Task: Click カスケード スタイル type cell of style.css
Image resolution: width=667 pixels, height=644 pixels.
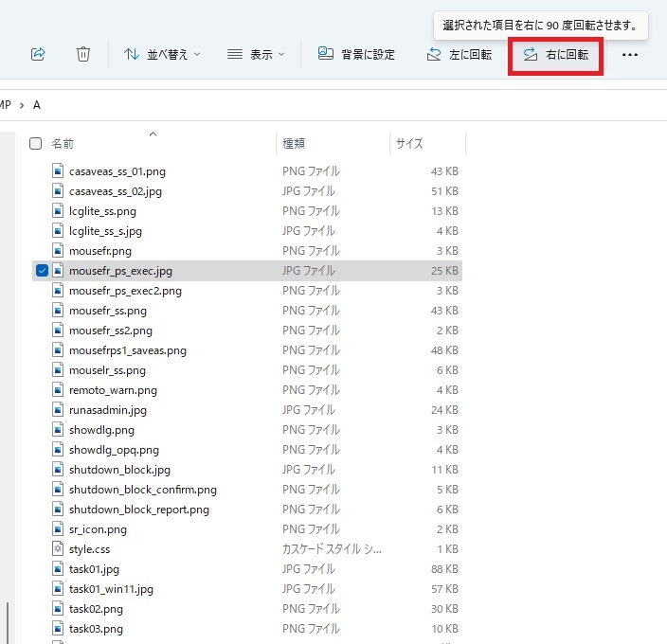Action: (x=332, y=549)
